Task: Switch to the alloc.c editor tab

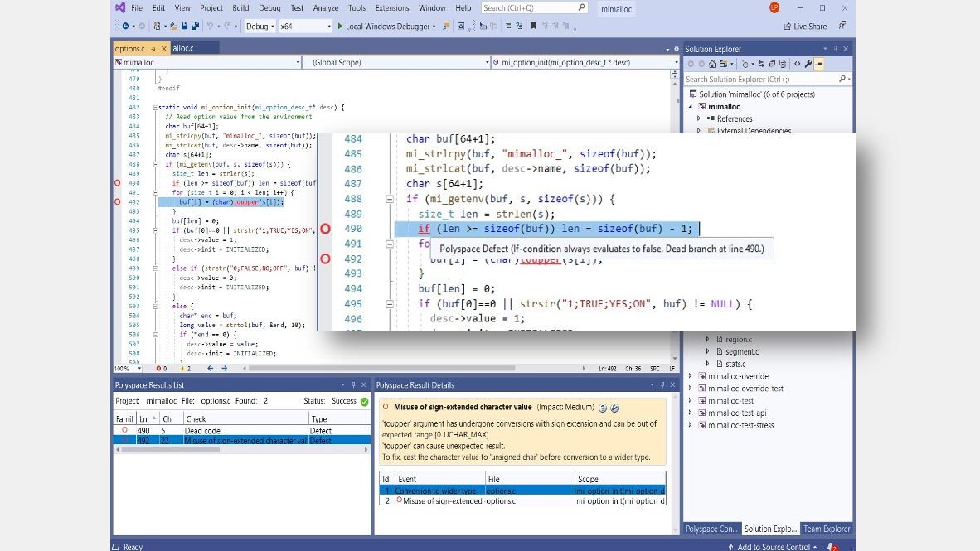Action: pos(183,49)
